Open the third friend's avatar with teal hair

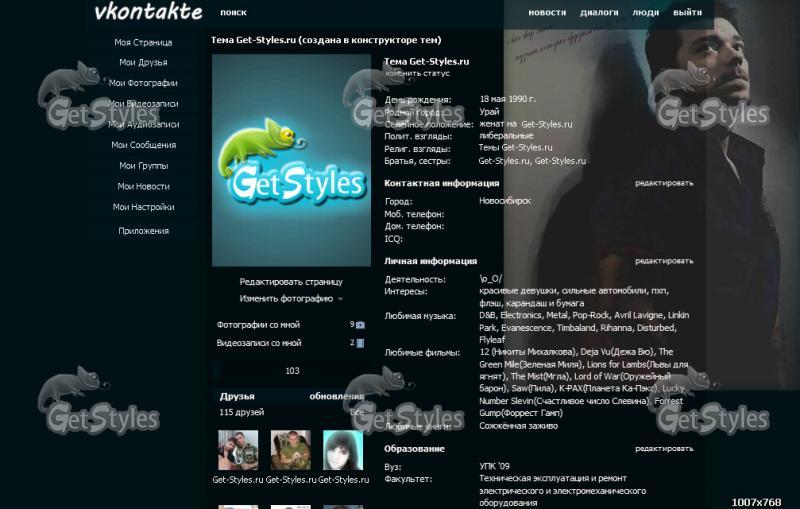[x=342, y=450]
